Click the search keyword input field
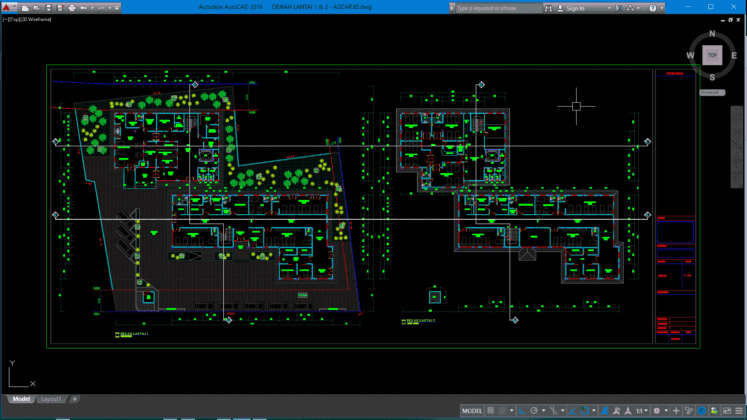This screenshot has height=420, width=747. point(499,8)
